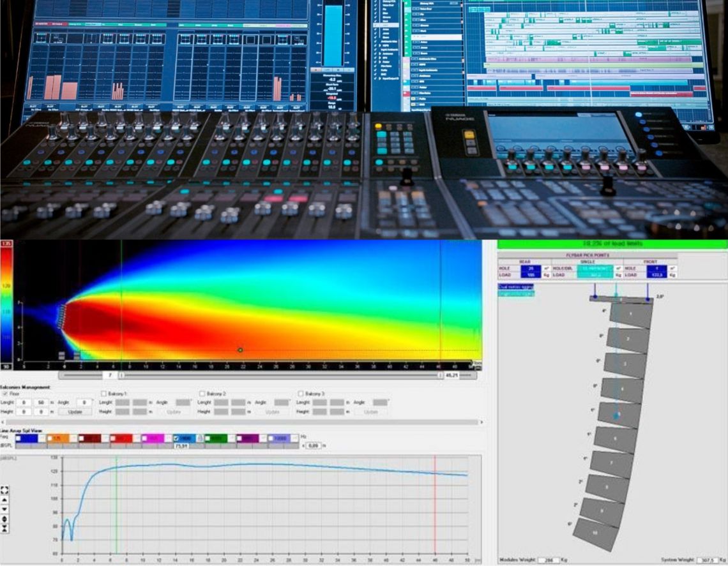728x566 pixels.
Task: Click slider end value showing 45,21
Action: point(451,375)
